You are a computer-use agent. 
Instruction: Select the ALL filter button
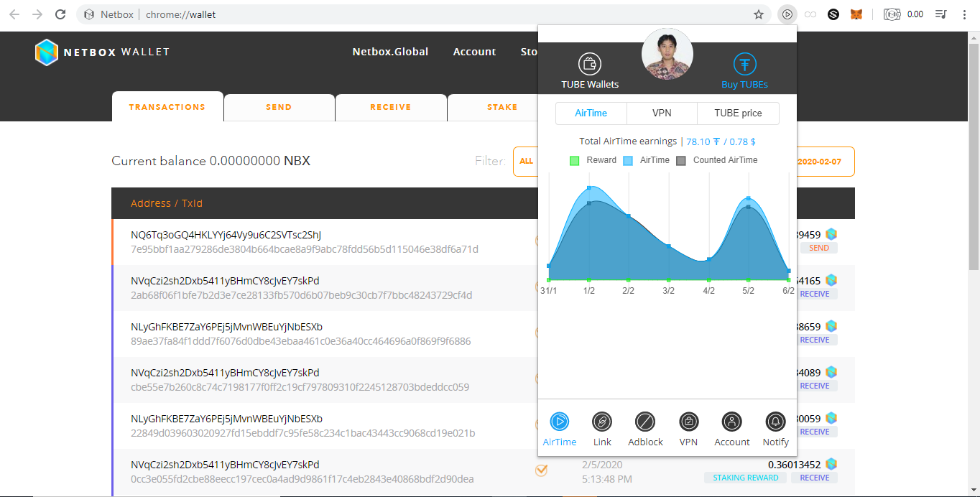527,161
